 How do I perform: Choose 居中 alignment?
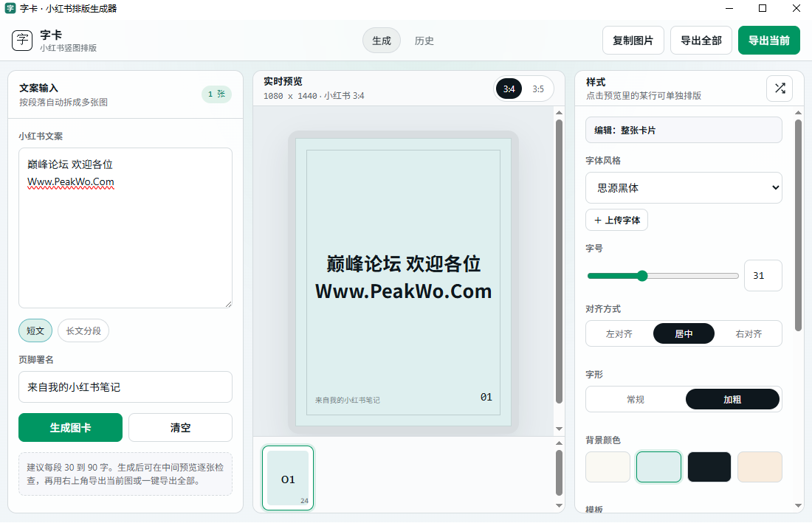coord(684,333)
